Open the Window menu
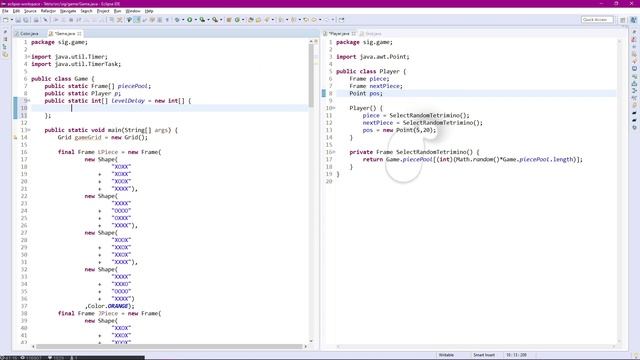The image size is (640, 360). (133, 11)
